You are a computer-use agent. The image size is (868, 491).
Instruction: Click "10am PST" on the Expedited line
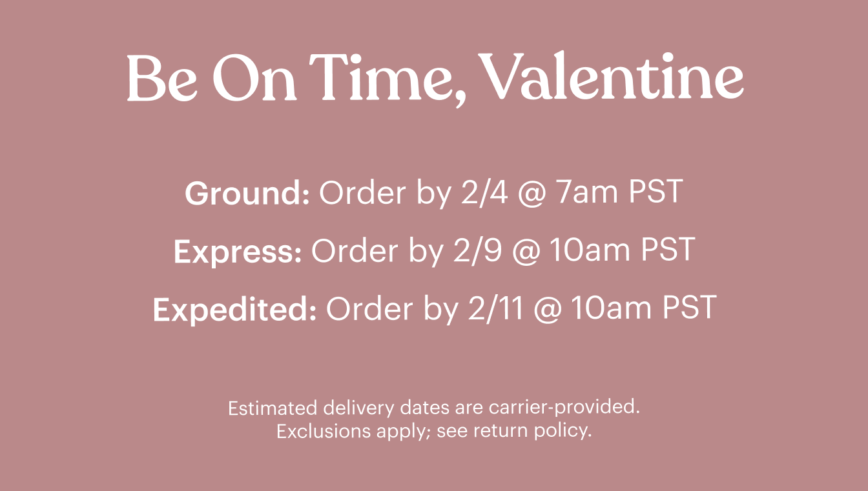643,310
